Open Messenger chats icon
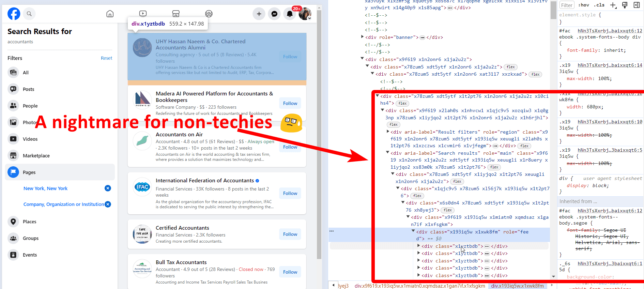The height and width of the screenshot is (289, 644). [x=274, y=14]
